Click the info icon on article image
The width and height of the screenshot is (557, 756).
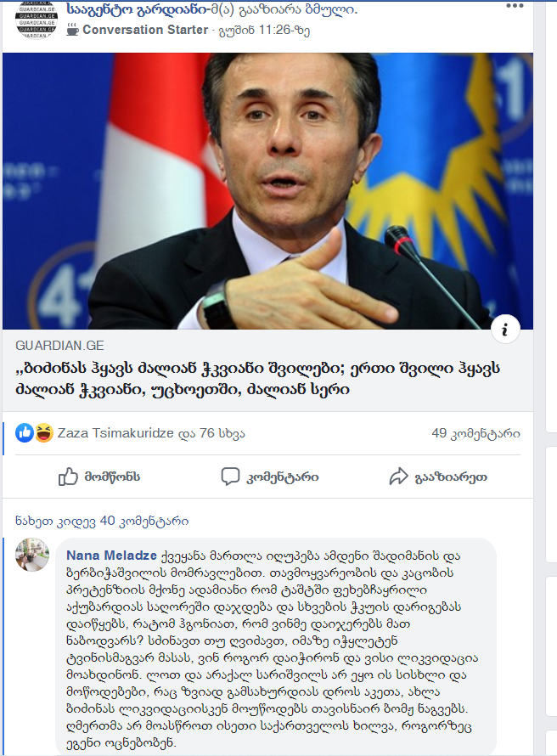tap(505, 330)
